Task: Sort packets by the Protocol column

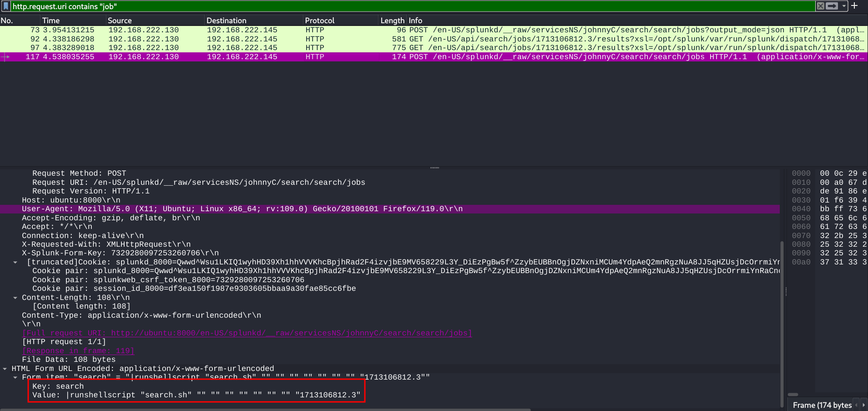Action: 319,20
